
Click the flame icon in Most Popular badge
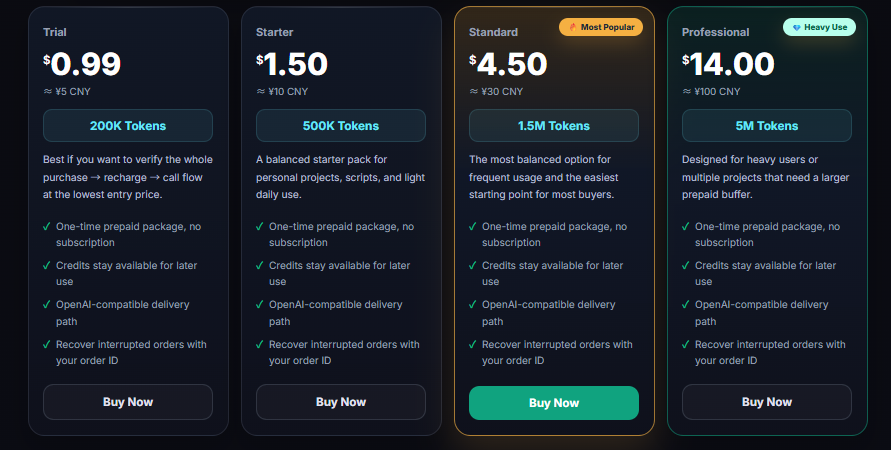(572, 27)
